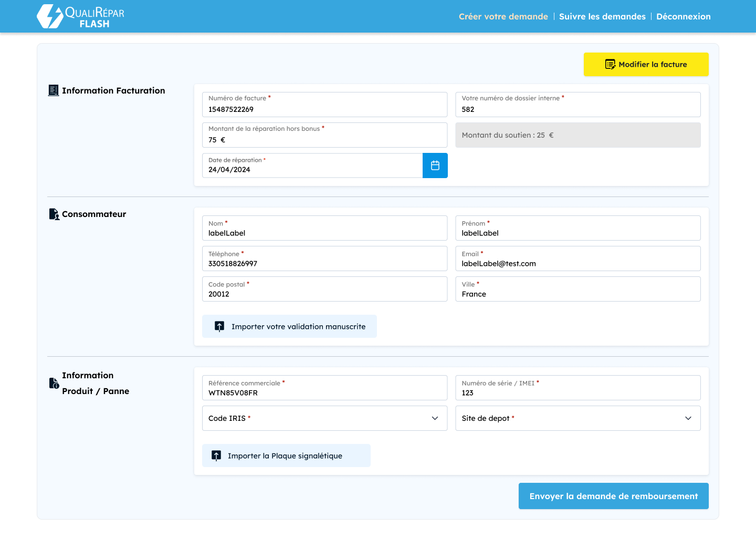Screen dimensions: 756x538
Task: Click the Information Facturation invoice icon
Action: [54, 90]
